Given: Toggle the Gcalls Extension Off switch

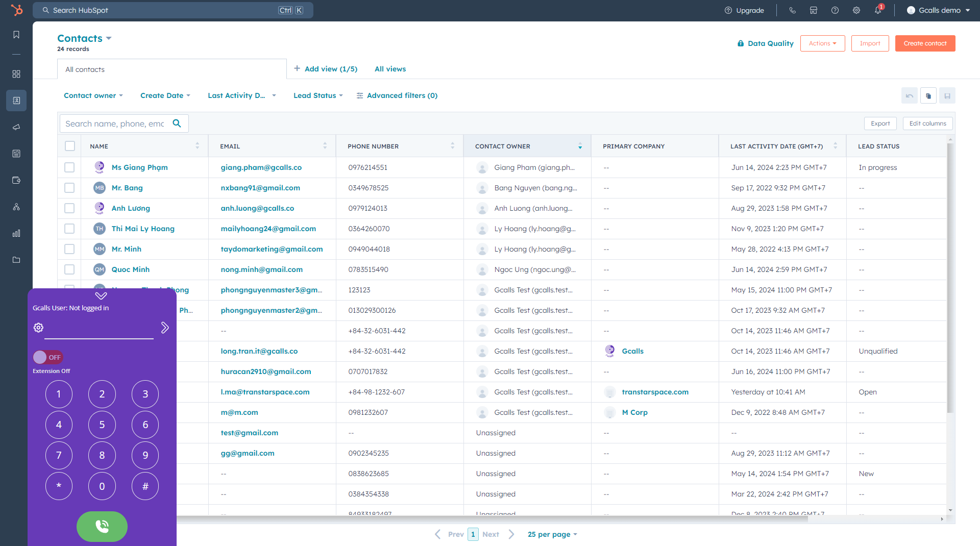Looking at the screenshot, I should coord(47,357).
